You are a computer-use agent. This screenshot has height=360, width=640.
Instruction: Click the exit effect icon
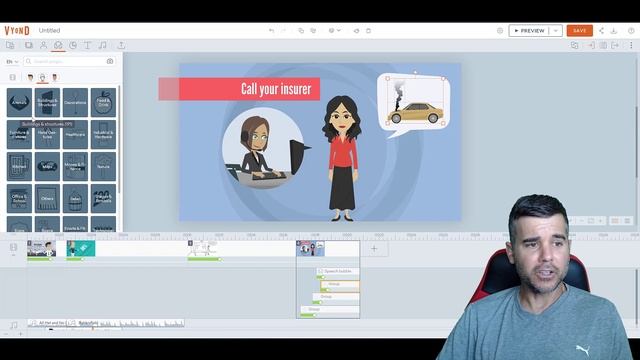pos(615,45)
